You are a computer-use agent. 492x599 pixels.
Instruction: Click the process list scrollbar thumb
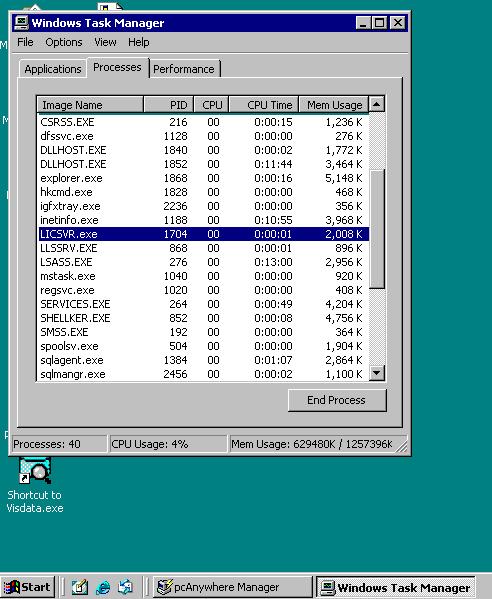coord(377,229)
